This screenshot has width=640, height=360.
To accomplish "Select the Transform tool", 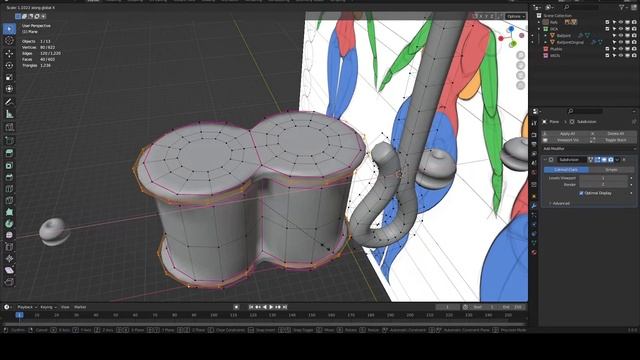I will point(9,89).
